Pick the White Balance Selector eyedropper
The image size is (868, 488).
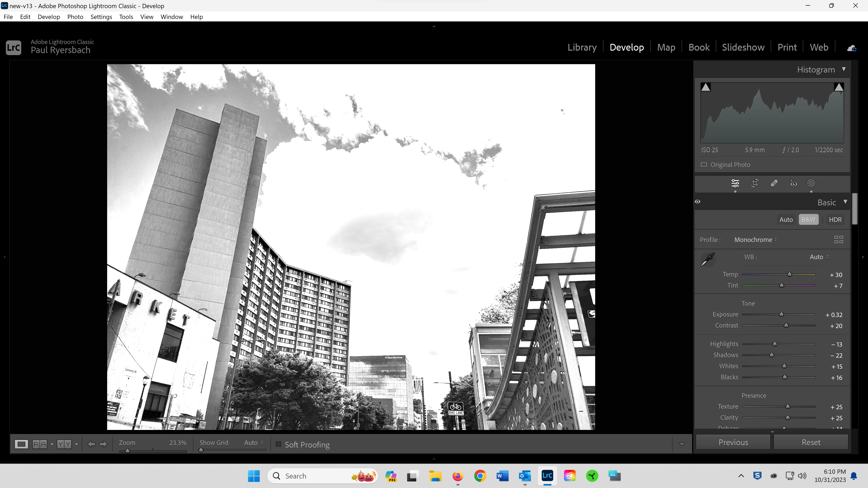coord(708,259)
